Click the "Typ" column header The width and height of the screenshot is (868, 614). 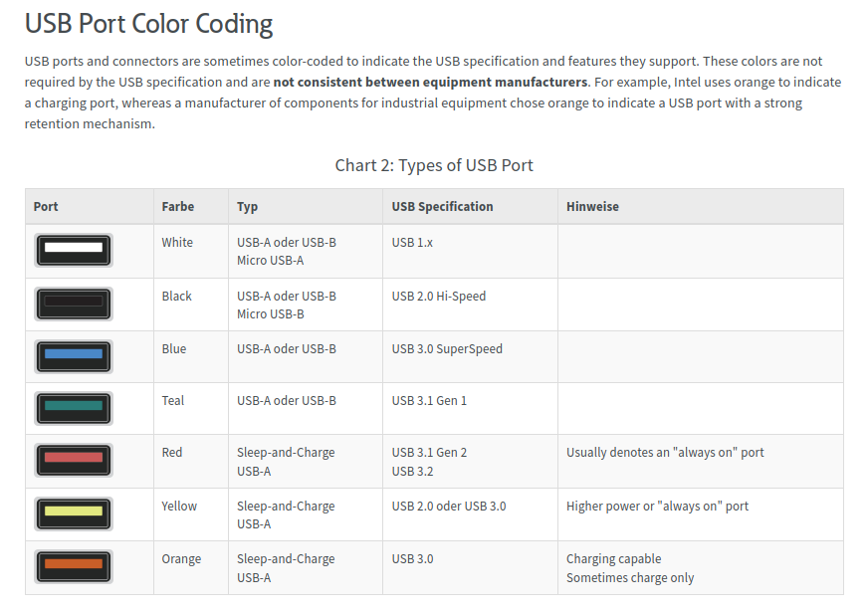(247, 207)
